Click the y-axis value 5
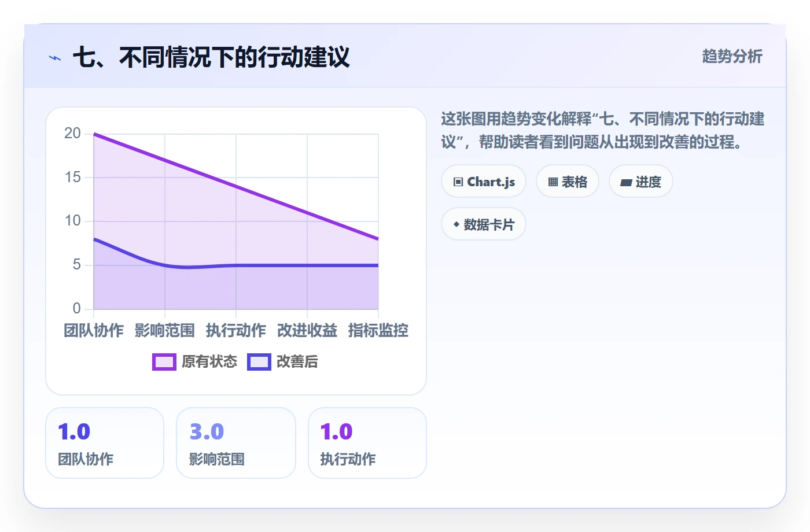810x532 pixels. pos(77,265)
